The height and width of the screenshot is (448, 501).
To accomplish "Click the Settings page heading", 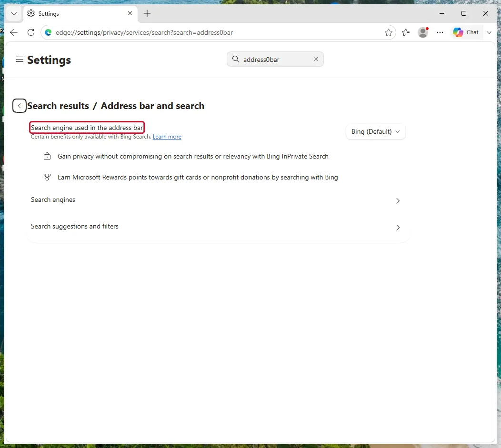I will point(49,60).
